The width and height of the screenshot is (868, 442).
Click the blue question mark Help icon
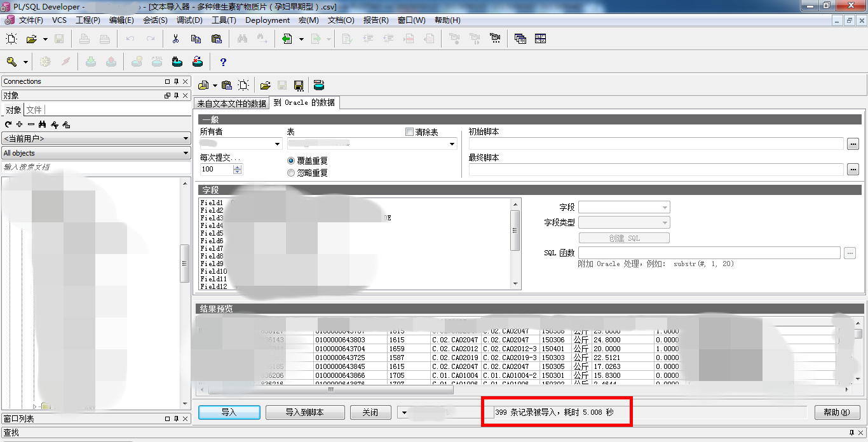click(x=223, y=62)
